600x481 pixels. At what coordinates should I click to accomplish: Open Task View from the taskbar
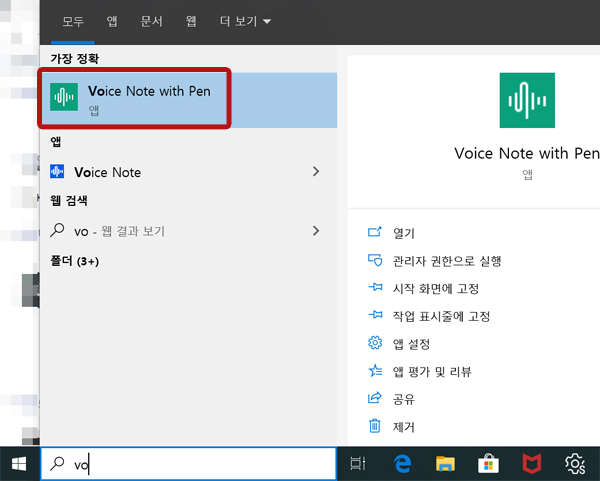358,464
